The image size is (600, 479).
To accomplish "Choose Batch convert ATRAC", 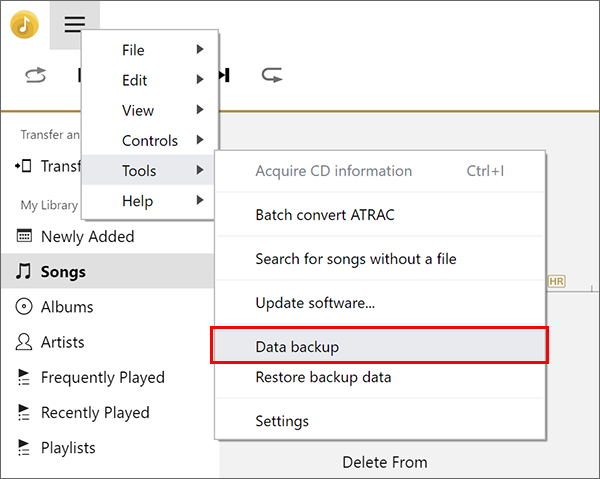I will pos(325,215).
